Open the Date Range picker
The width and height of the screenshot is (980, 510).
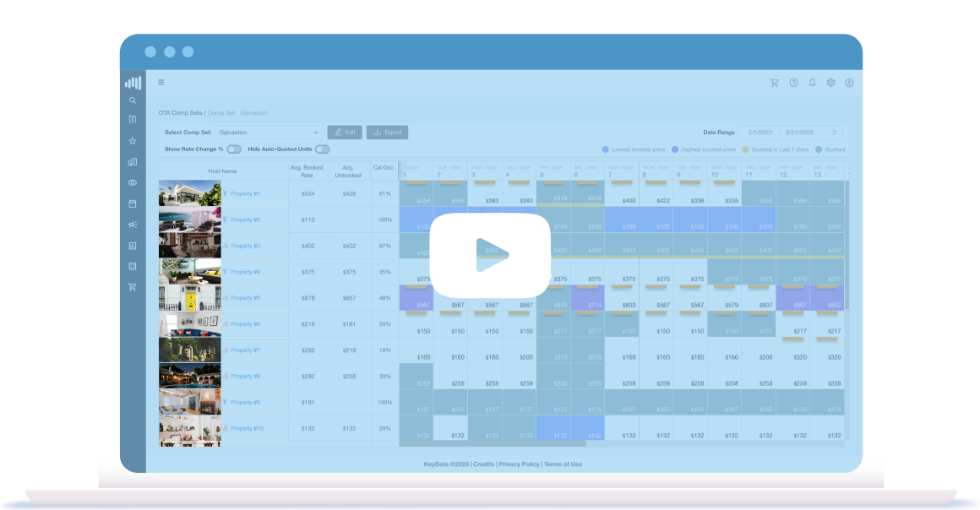789,133
